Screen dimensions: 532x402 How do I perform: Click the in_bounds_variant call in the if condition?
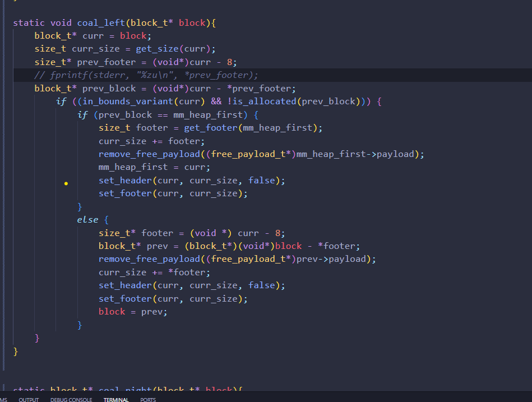coord(119,101)
